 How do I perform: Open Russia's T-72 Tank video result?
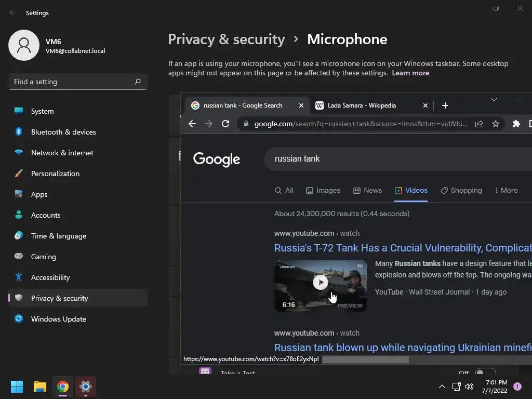(x=403, y=248)
